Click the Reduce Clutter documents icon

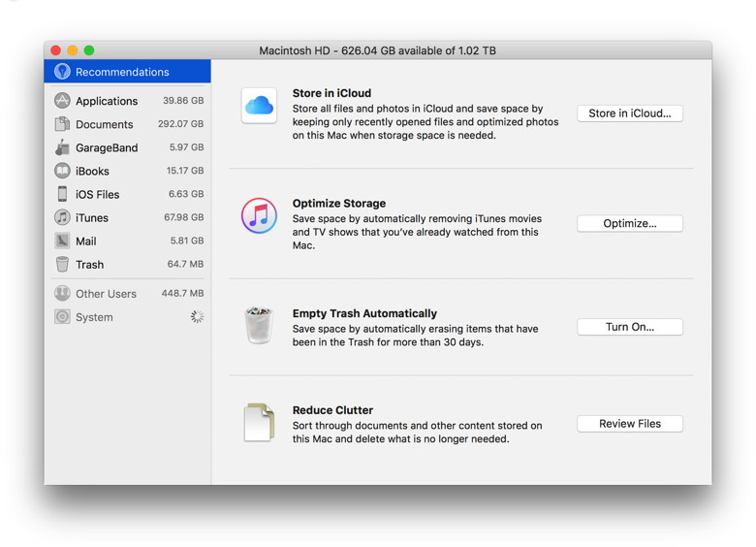[259, 423]
